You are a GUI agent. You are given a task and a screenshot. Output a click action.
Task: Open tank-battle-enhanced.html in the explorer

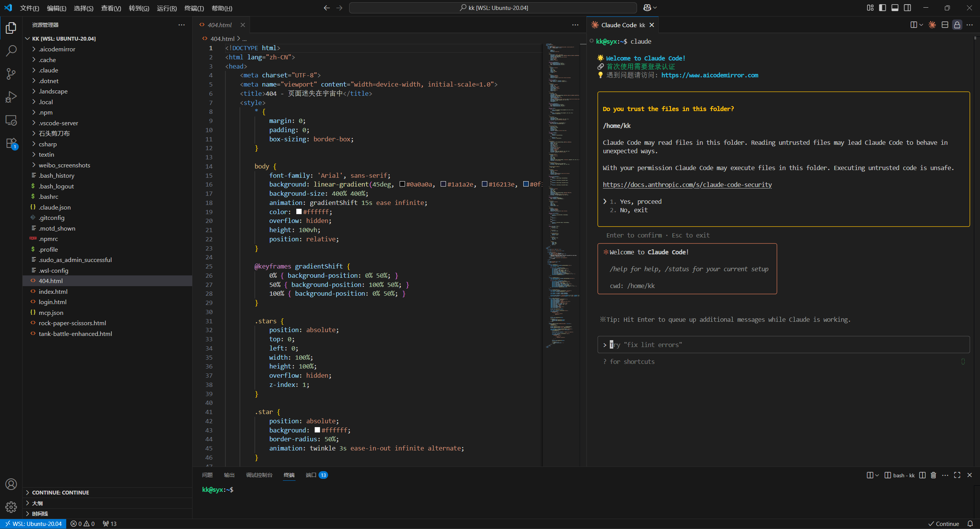(107, 334)
